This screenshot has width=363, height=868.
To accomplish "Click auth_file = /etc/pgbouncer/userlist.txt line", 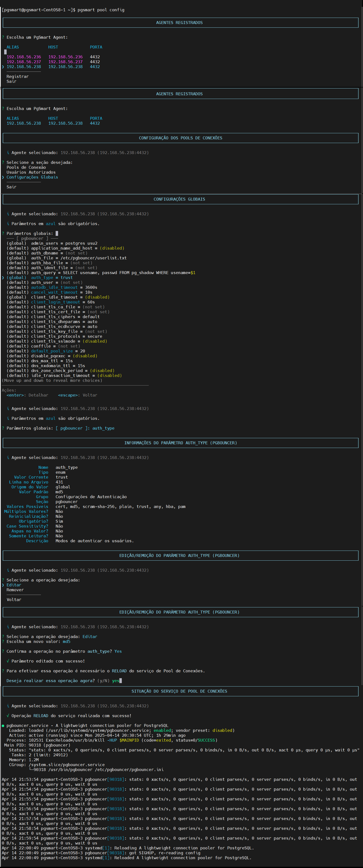I will pos(66,258).
